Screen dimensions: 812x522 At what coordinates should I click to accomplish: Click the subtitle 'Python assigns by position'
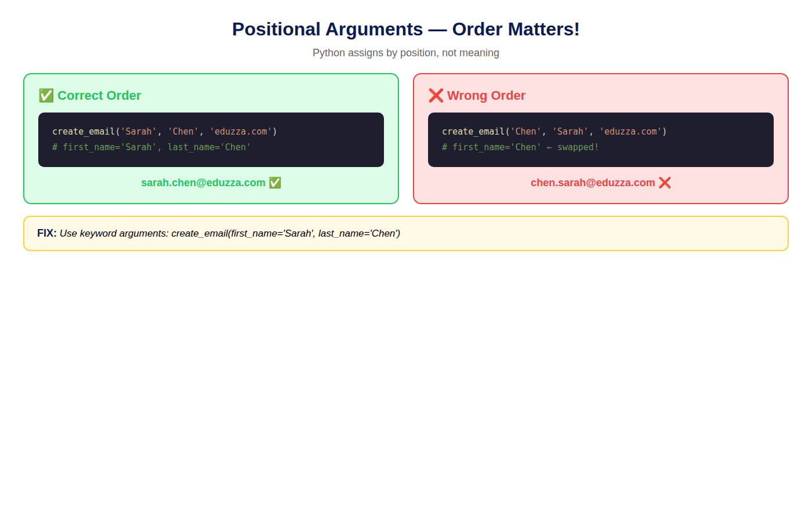point(406,53)
